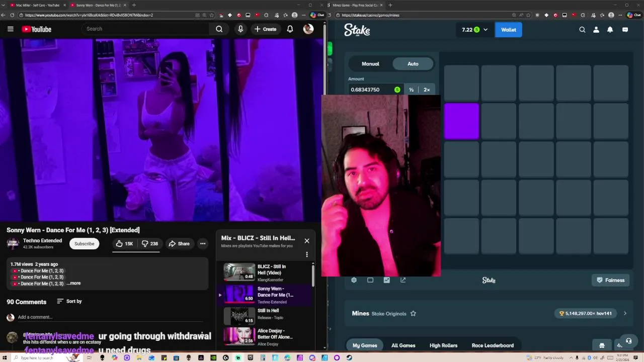The height and width of the screenshot is (362, 644).
Task: Switch to the All Games tab
Action: click(404, 345)
